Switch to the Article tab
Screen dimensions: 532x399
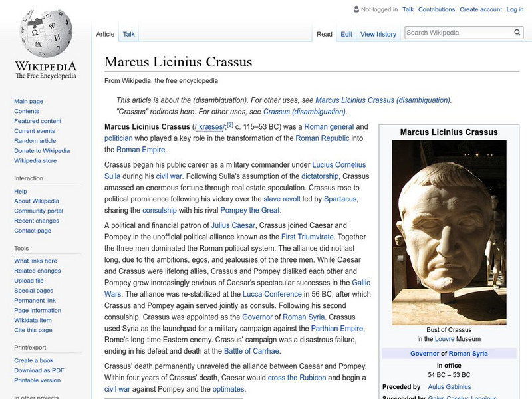point(105,34)
